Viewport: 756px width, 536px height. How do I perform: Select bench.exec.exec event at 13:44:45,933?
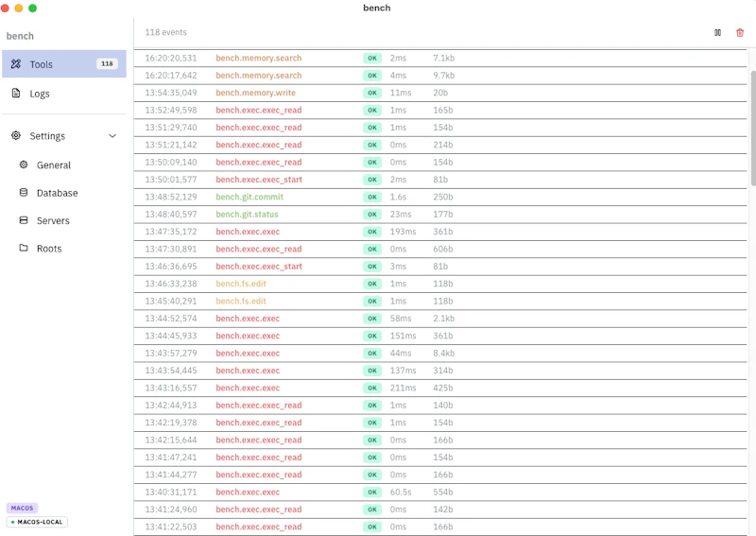[440, 336]
